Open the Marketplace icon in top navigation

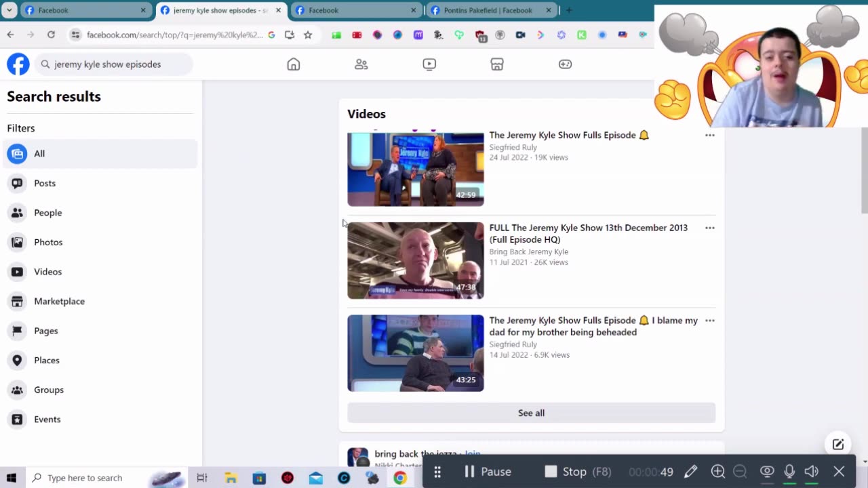tap(497, 64)
